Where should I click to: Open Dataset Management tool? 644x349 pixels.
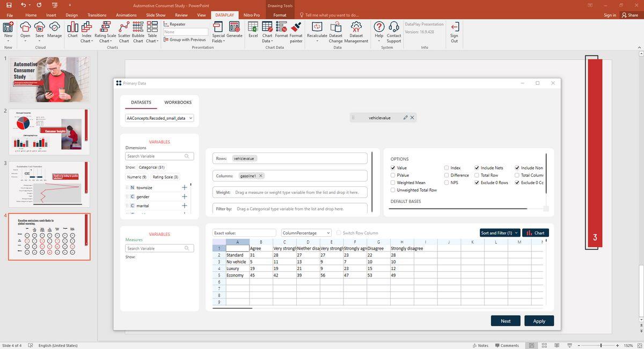pos(356,28)
